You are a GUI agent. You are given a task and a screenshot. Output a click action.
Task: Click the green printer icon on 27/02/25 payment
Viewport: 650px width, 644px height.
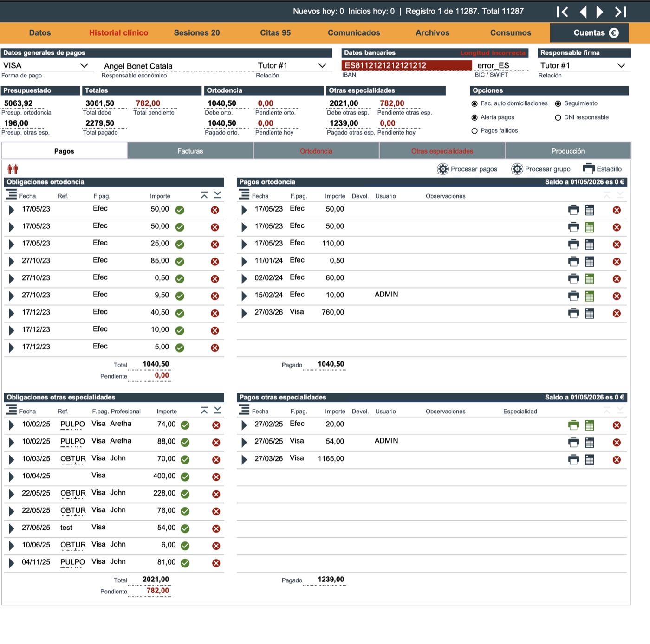coord(573,425)
